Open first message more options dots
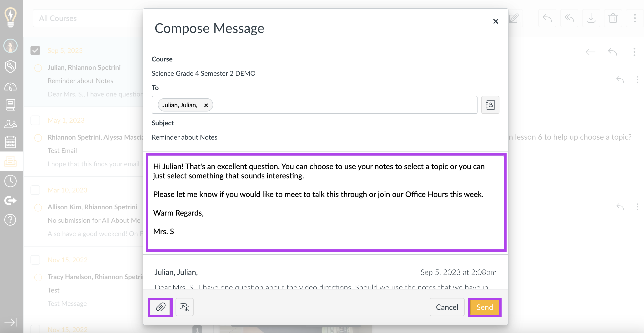644x333 pixels. click(637, 80)
